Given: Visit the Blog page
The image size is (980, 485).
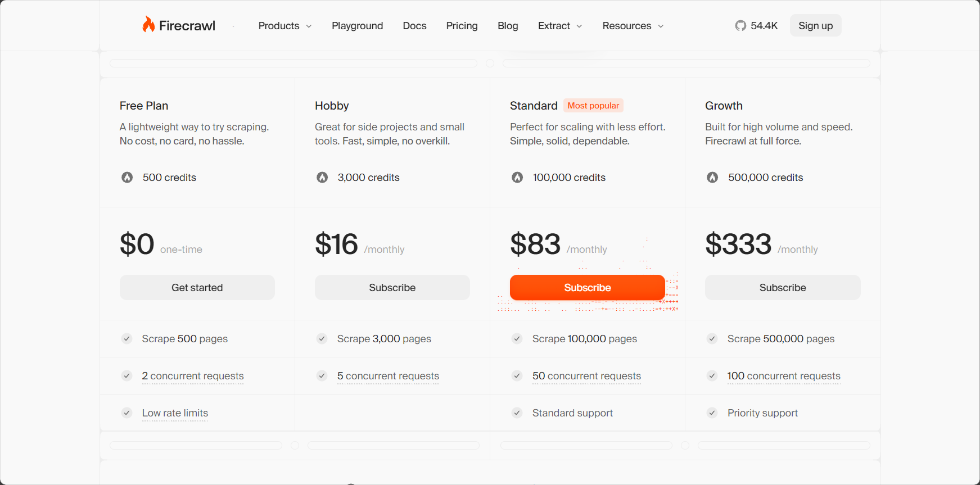Looking at the screenshot, I should pos(508,26).
